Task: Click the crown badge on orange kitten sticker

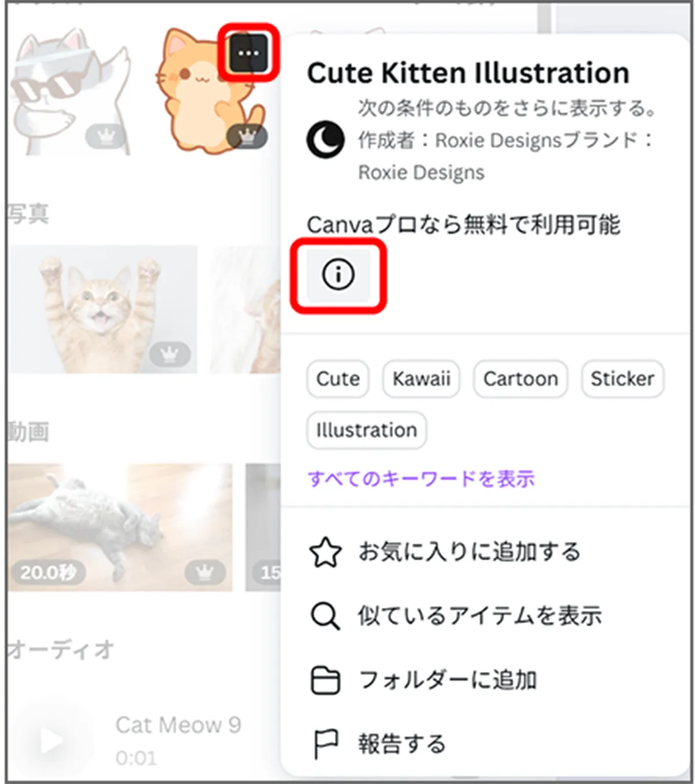Action: click(x=247, y=137)
